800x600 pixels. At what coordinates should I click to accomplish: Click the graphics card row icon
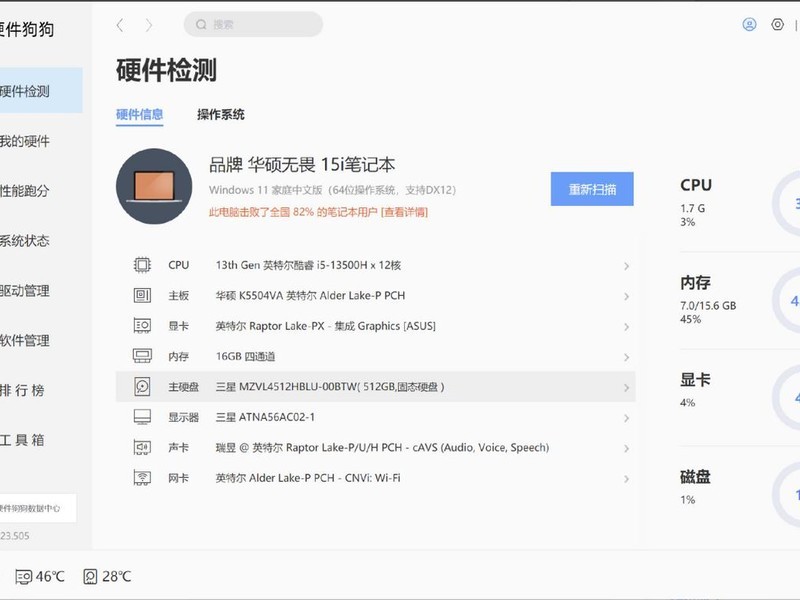(142, 326)
